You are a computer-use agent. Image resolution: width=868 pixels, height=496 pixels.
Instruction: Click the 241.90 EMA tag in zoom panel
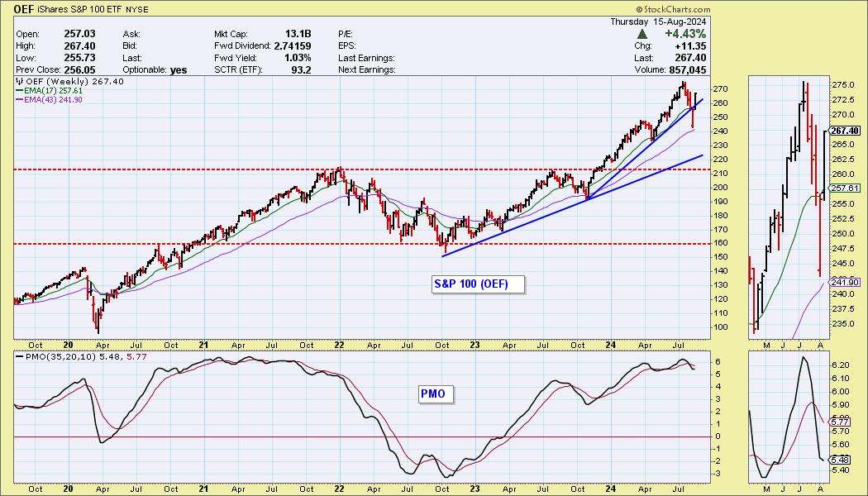click(844, 283)
